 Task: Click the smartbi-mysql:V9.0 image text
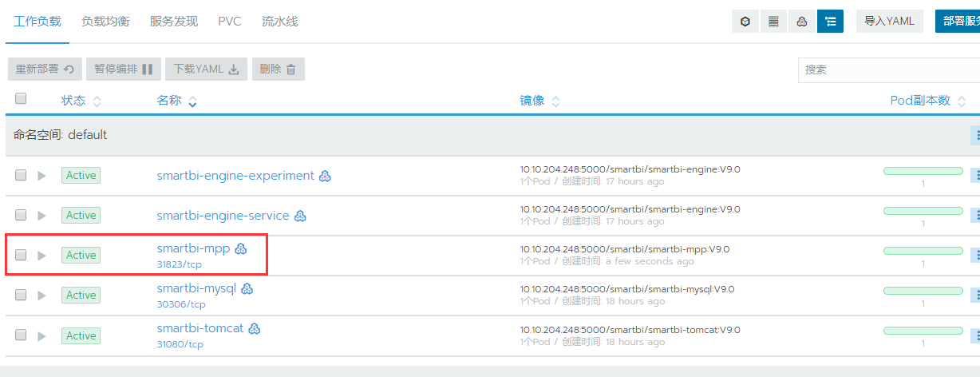click(627, 288)
